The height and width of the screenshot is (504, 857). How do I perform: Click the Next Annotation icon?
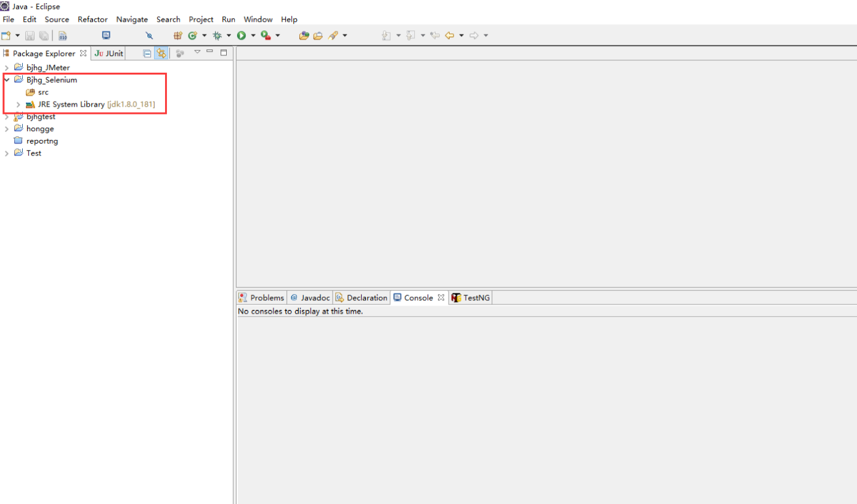pyautogui.click(x=386, y=36)
